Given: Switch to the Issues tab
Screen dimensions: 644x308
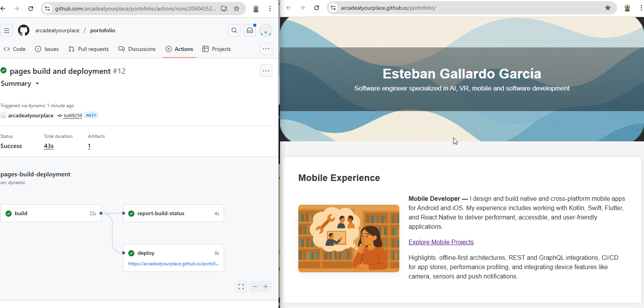Looking at the screenshot, I should point(47,49).
